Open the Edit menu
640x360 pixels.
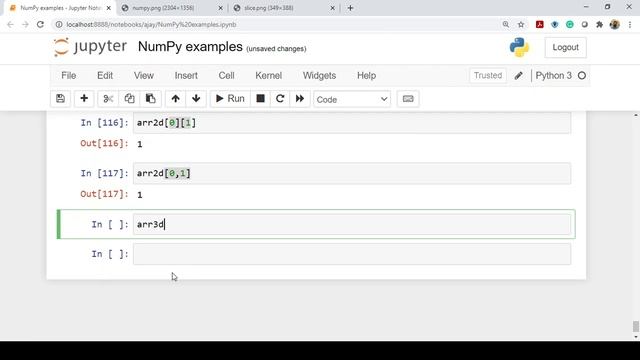tap(105, 76)
